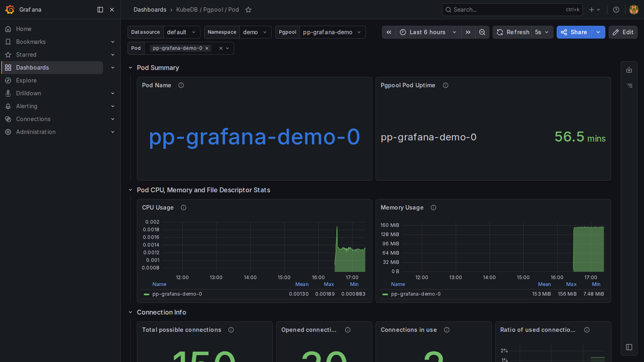Show info for Opened connections panel
Viewport: 644px width, 362px height.
point(348,330)
